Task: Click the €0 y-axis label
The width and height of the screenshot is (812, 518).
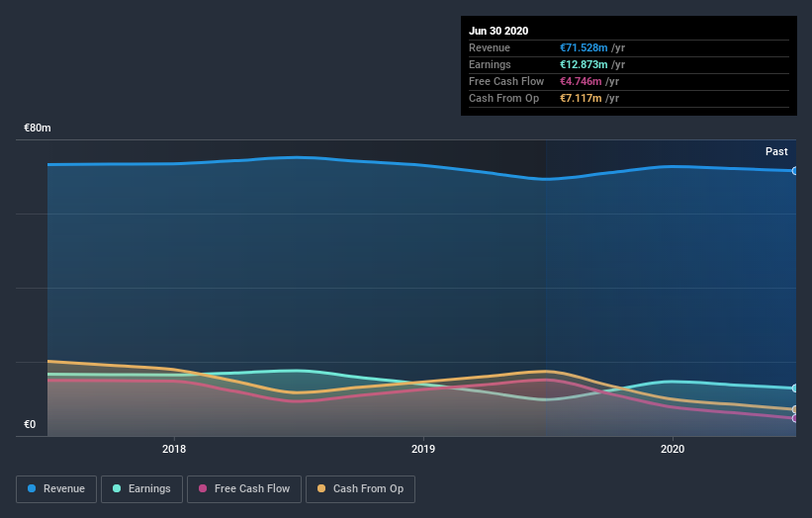Action: click(x=30, y=424)
